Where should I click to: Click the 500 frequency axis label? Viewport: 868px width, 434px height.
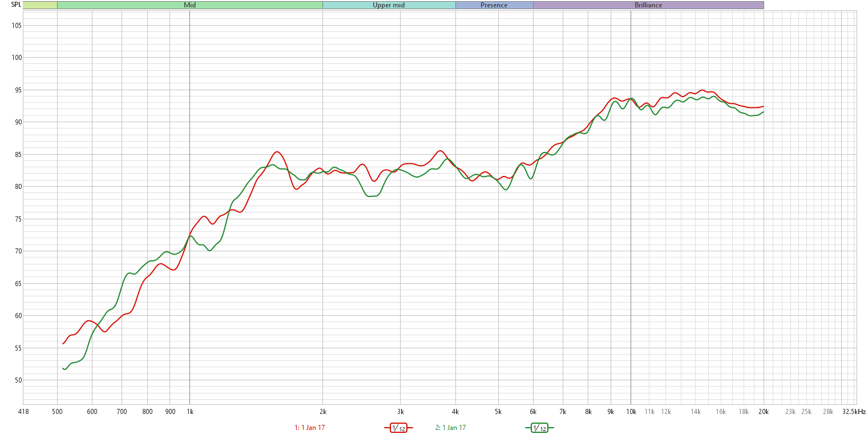coord(58,411)
